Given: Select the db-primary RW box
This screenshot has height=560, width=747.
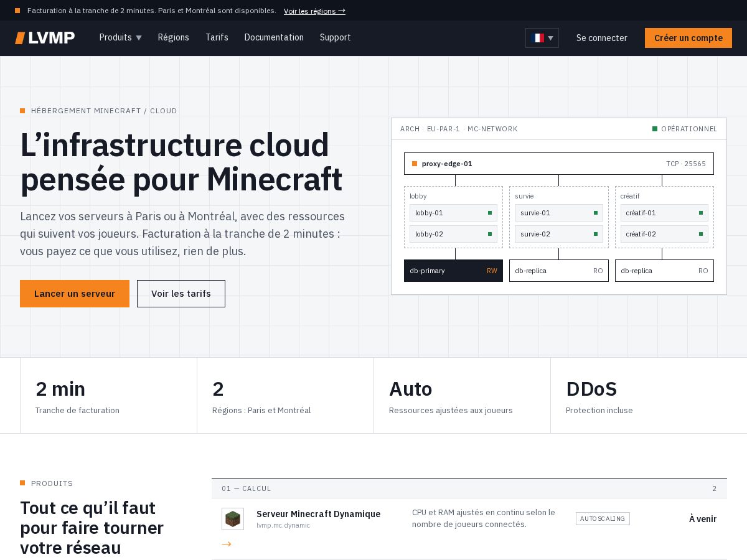Looking at the screenshot, I should tap(453, 271).
